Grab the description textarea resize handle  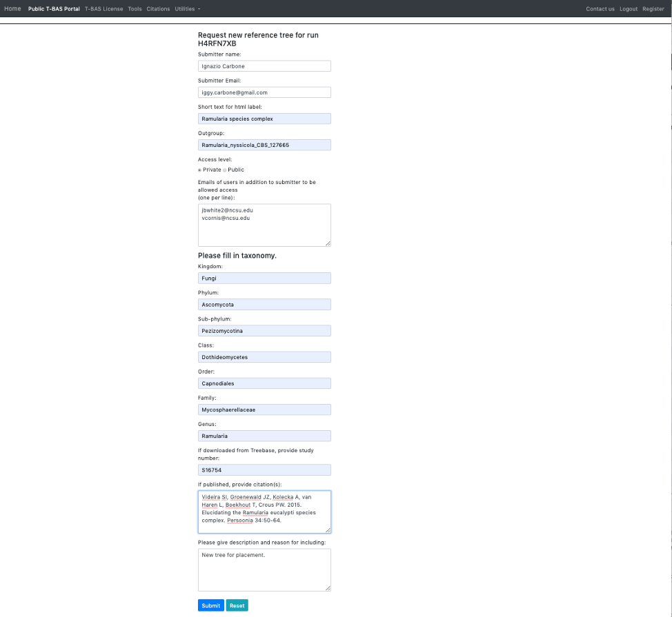(328, 588)
